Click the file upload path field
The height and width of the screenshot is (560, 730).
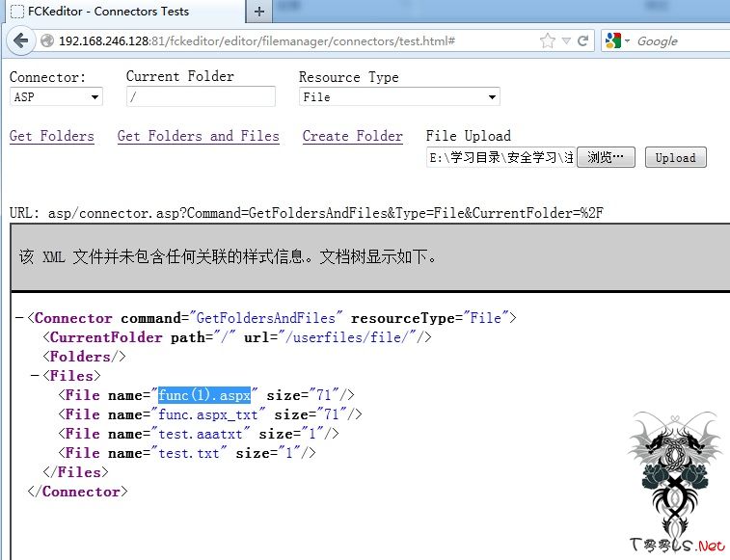pyautogui.click(x=500, y=157)
